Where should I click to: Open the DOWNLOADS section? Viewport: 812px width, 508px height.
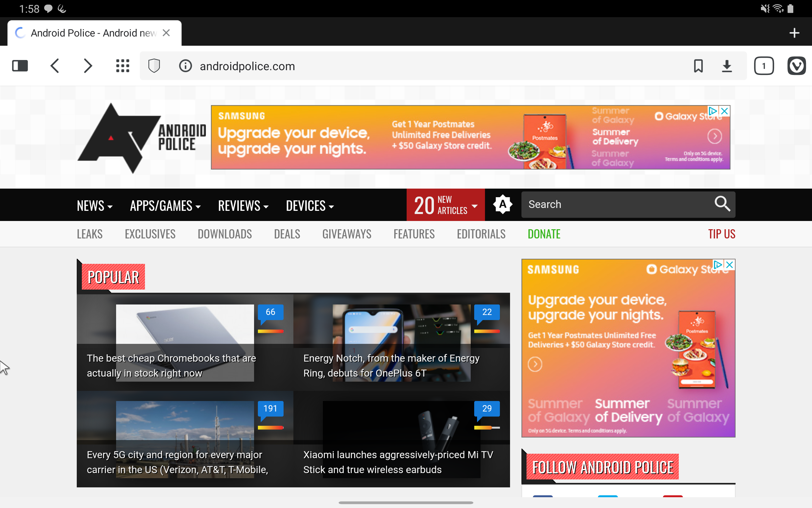(225, 234)
